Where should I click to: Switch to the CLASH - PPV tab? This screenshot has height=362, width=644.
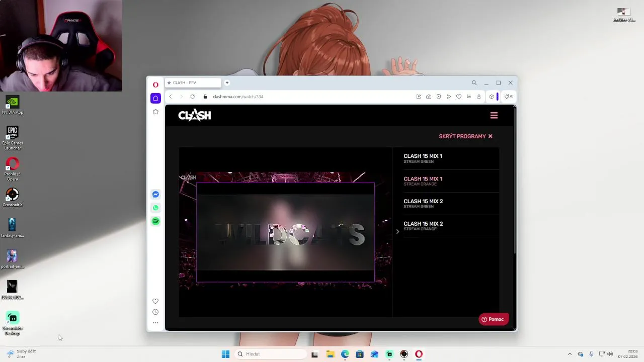pyautogui.click(x=193, y=83)
